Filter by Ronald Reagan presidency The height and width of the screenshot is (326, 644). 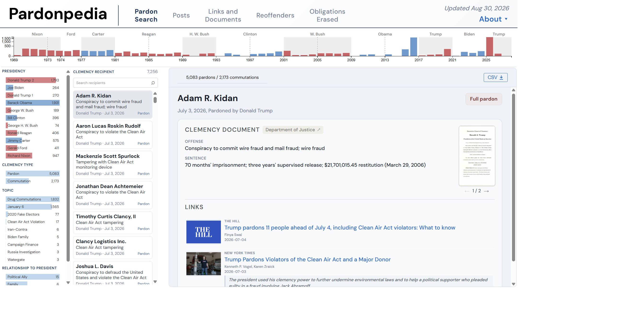click(x=33, y=133)
